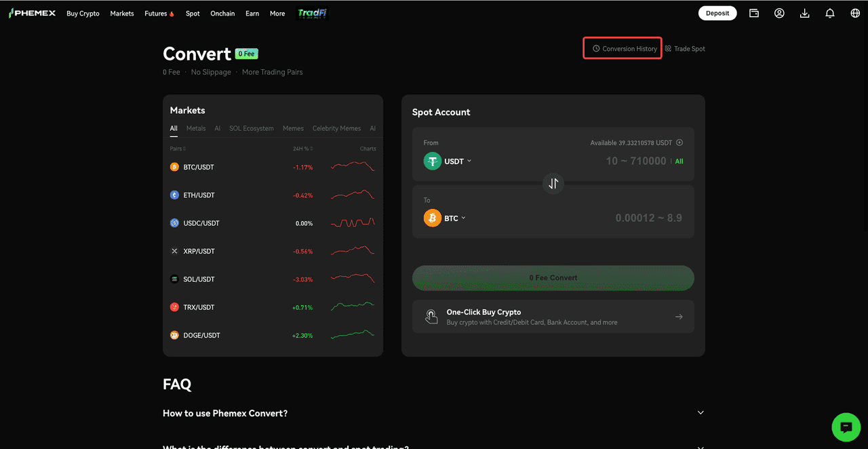Switch to the SOL Ecosystem tab
Viewport: 868px width, 449px height.
click(x=252, y=128)
